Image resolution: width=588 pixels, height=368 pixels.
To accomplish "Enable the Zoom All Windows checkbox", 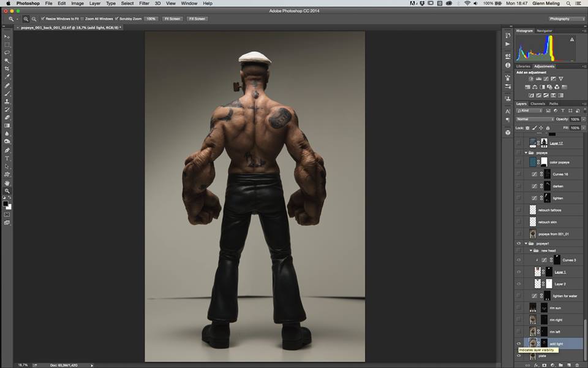I will pos(84,19).
